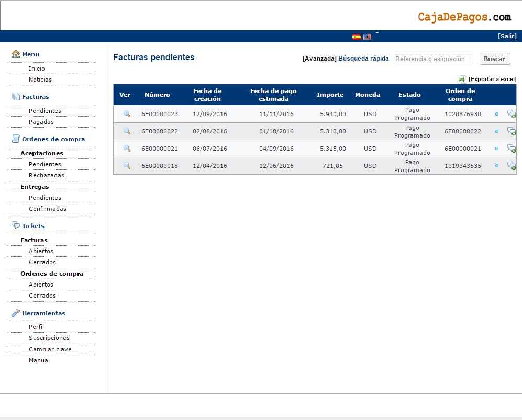
Task: Open Manual under Herramientas
Action: [39, 360]
